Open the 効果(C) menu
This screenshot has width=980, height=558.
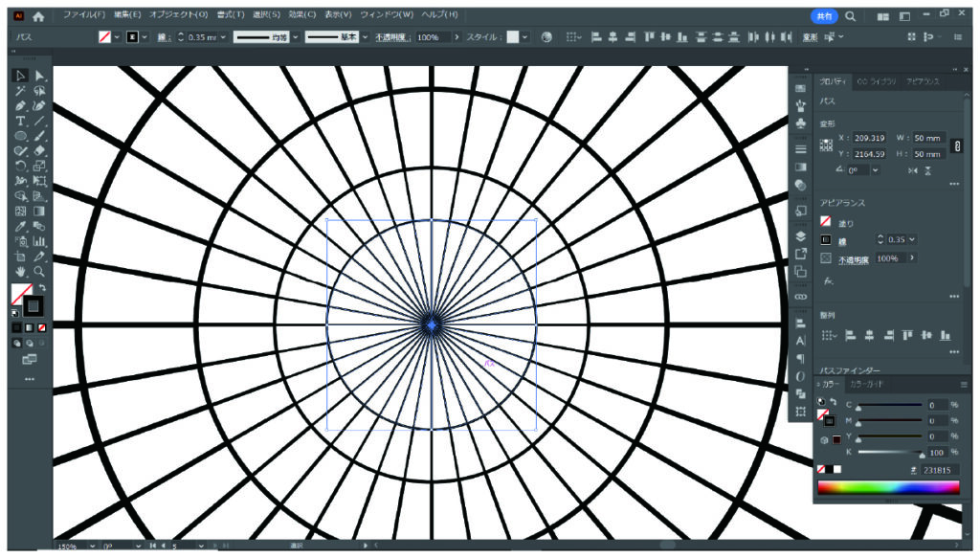tap(301, 14)
